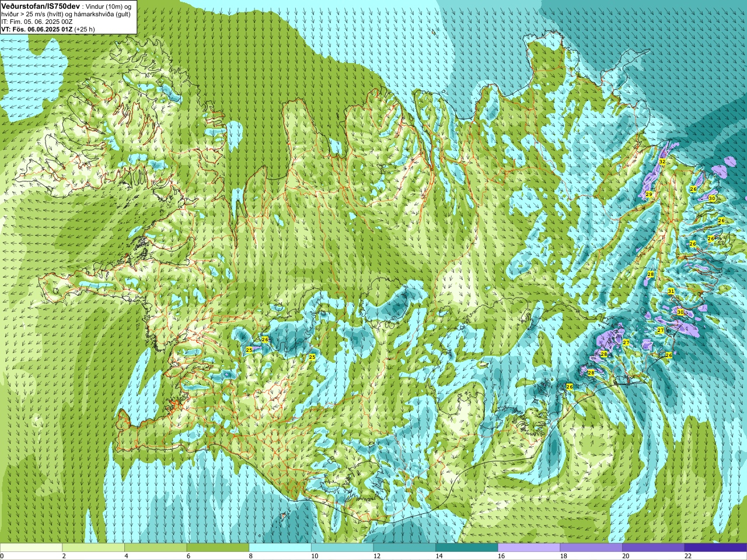Image resolution: width=747 pixels, height=560 pixels.
Task: Click the 'VT: Fös. 06.06.2025 01Z (+25 h)' line
Action: (x=48, y=29)
